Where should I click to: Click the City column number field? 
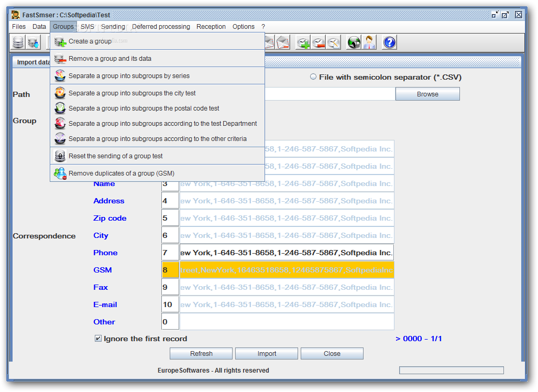[170, 235]
